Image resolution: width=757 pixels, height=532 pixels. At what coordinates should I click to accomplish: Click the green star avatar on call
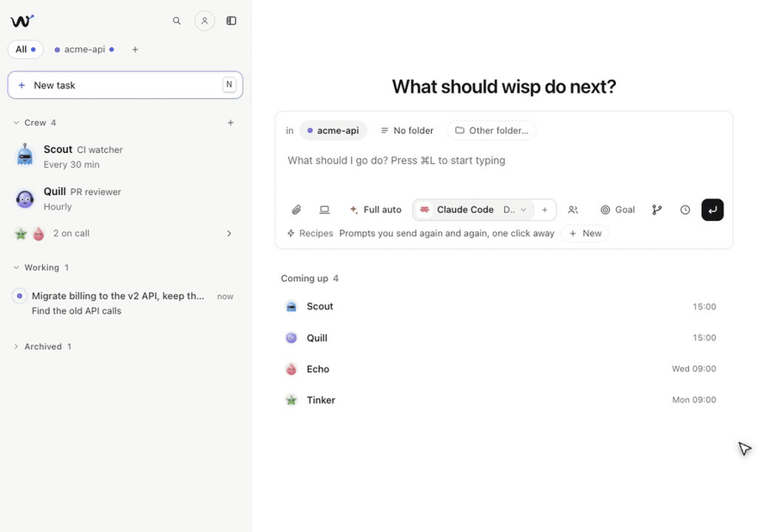click(21, 234)
